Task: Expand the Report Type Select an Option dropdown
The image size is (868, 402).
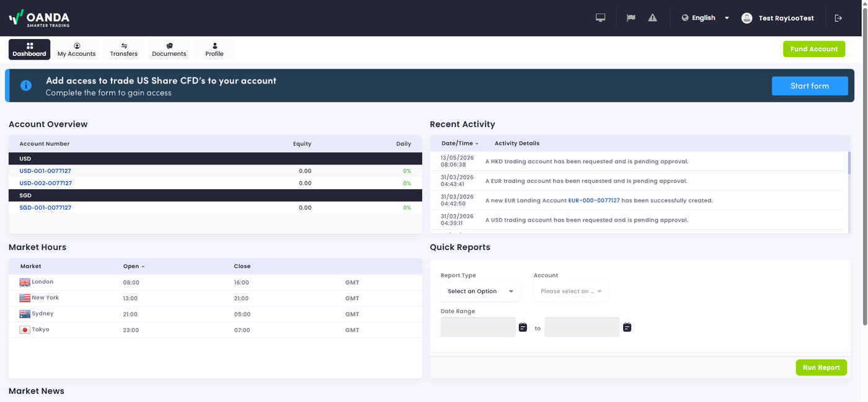Action: pos(480,291)
